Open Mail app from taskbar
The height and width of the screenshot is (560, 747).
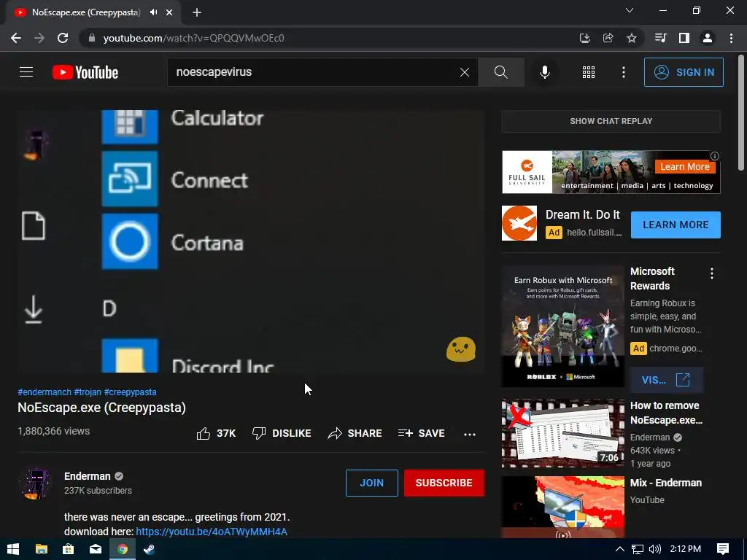(96, 549)
